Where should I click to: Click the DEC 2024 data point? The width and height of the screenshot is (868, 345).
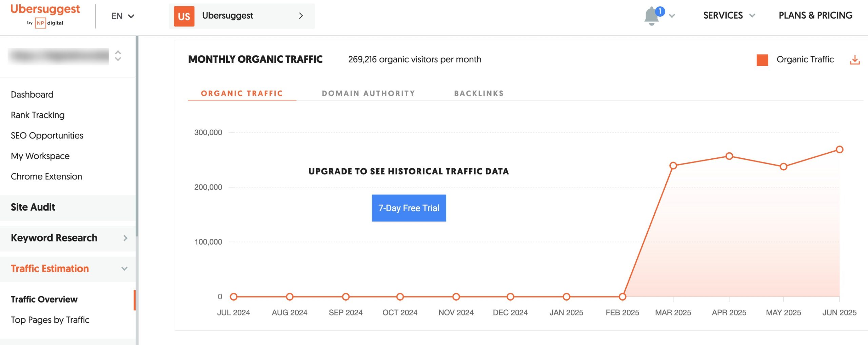511,297
